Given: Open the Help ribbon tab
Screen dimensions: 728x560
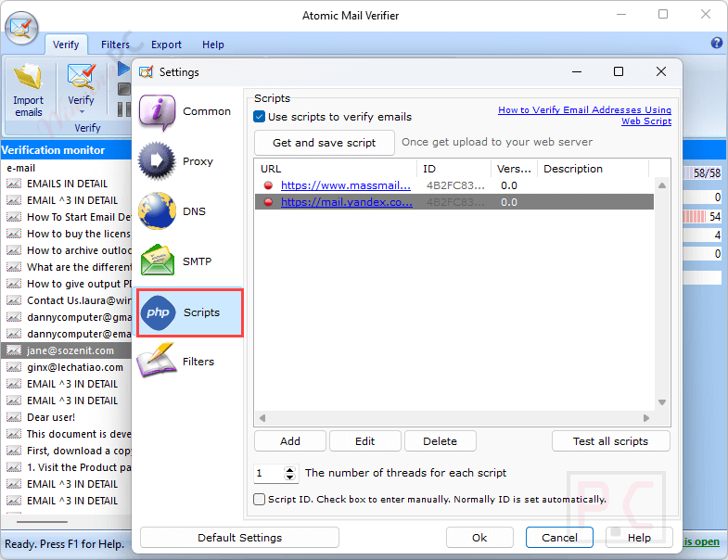Looking at the screenshot, I should pos(213,45).
